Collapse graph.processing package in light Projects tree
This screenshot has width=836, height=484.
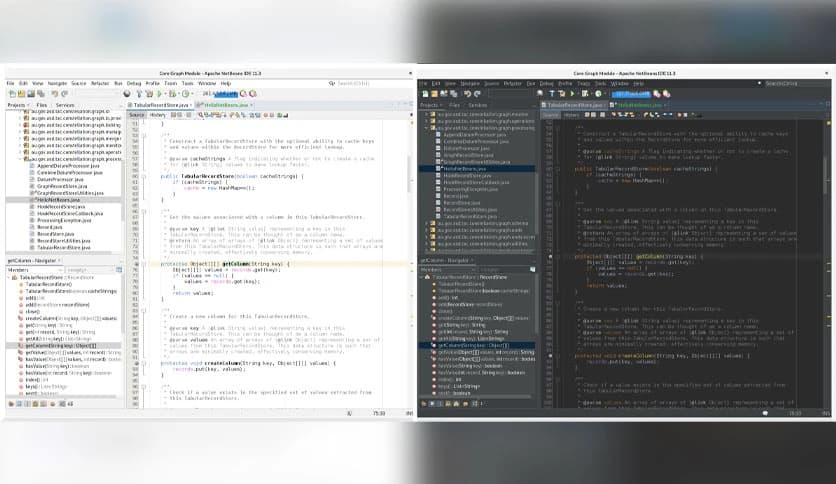tap(20, 159)
